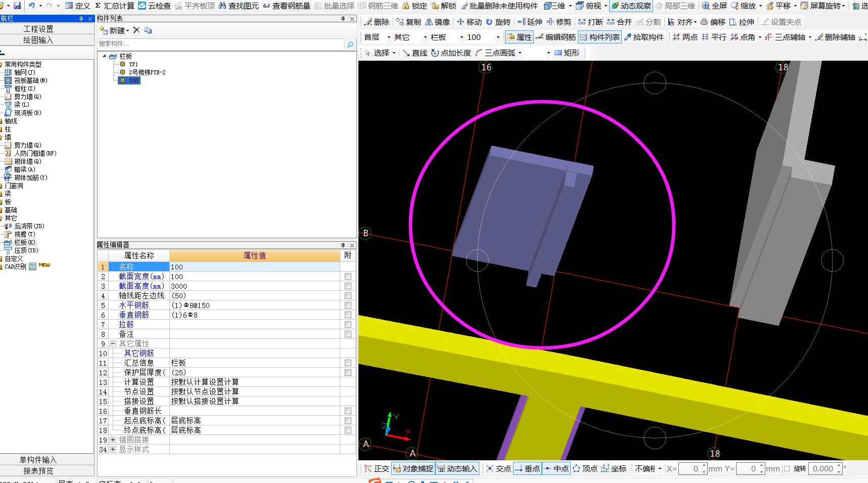Viewport: 868px width, 483px height.
Task: Click the Save icon in top toolbar
Action: click(x=17, y=6)
